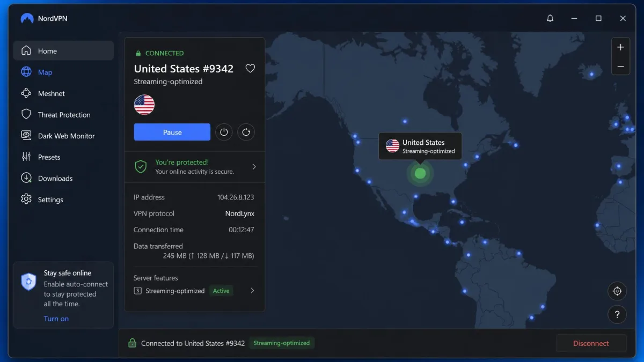Click the NordLynx protocol value
Image resolution: width=644 pixels, height=362 pixels.
click(x=240, y=213)
